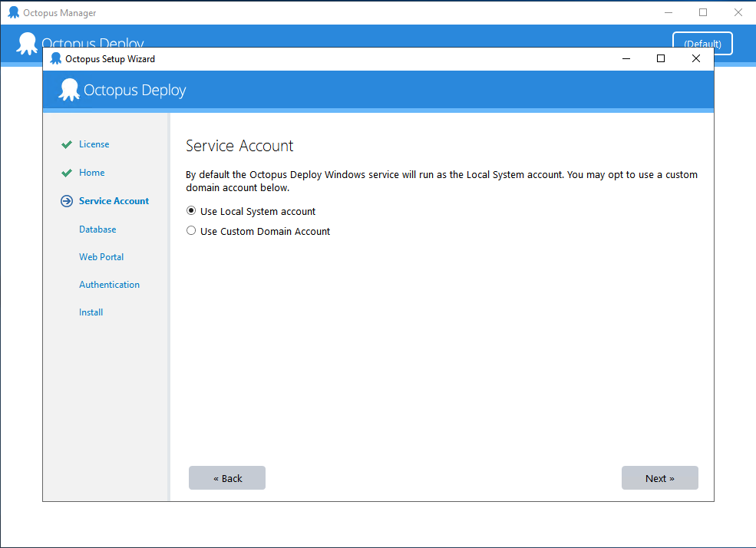Jump to the Authentication step
756x548 pixels.
110,285
